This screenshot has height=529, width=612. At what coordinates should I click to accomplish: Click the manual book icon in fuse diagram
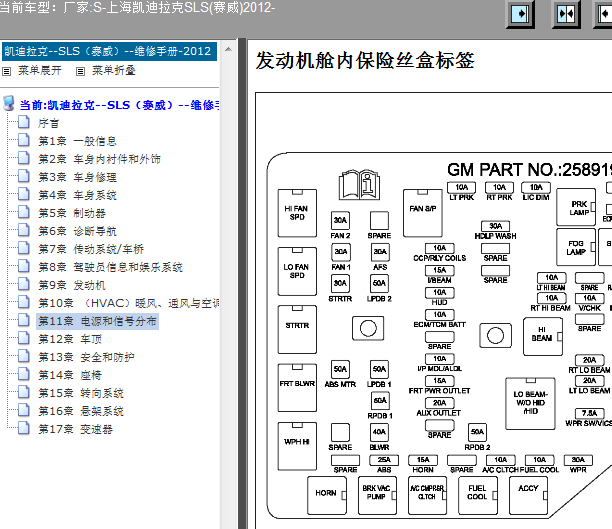tap(359, 185)
